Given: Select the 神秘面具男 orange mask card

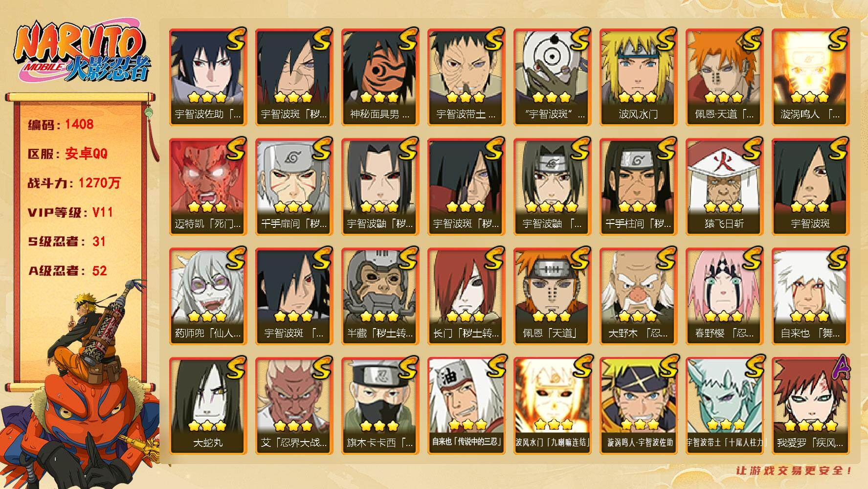Looking at the screenshot, I should 380,77.
